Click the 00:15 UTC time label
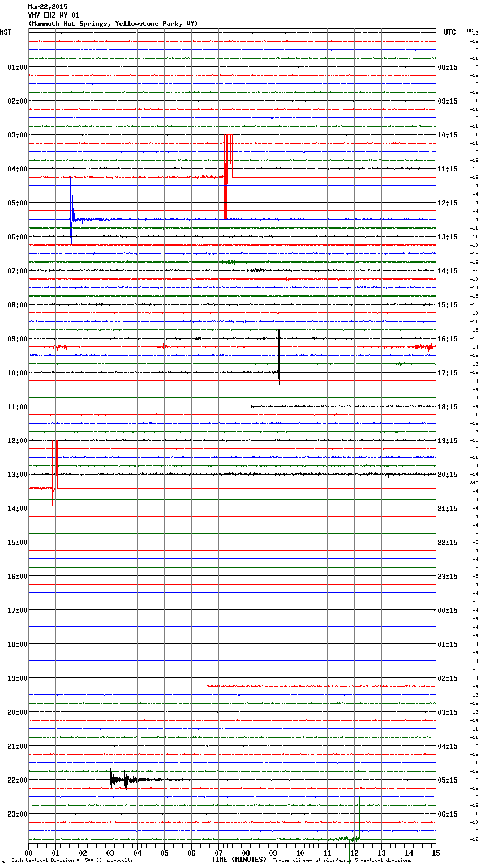This screenshot has height=868, width=481. pyautogui.click(x=448, y=611)
